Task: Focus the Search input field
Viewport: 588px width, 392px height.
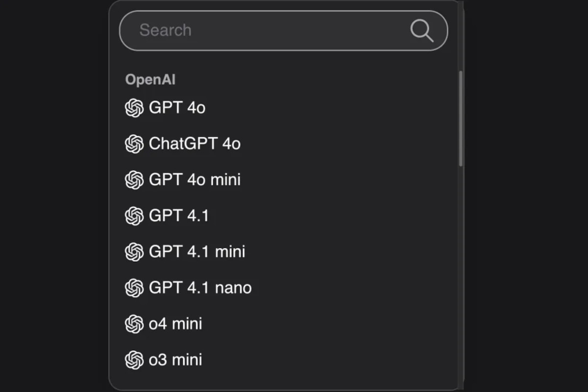Action: [x=283, y=30]
